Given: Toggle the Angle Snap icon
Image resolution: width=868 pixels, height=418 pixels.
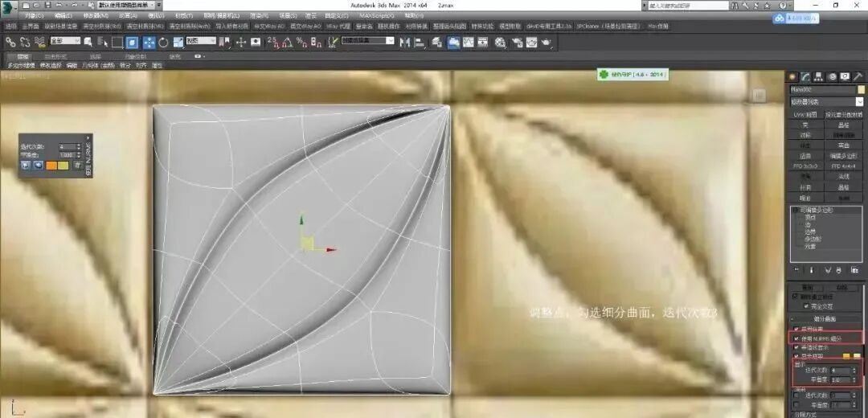Looking at the screenshot, I should 287,42.
